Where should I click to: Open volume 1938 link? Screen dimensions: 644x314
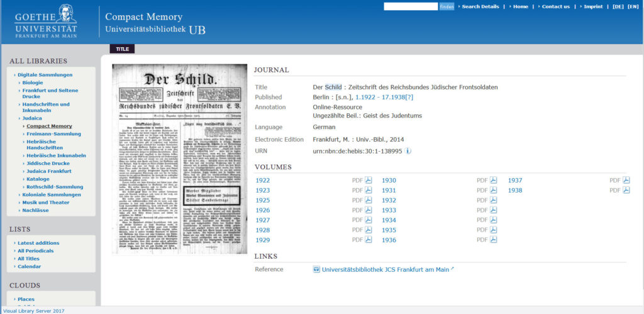[x=515, y=190]
